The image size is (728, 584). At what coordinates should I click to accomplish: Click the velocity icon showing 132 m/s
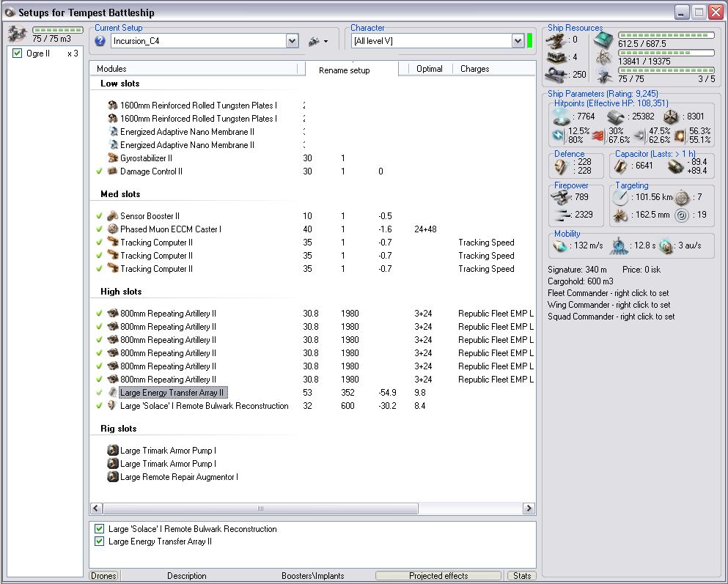point(560,246)
